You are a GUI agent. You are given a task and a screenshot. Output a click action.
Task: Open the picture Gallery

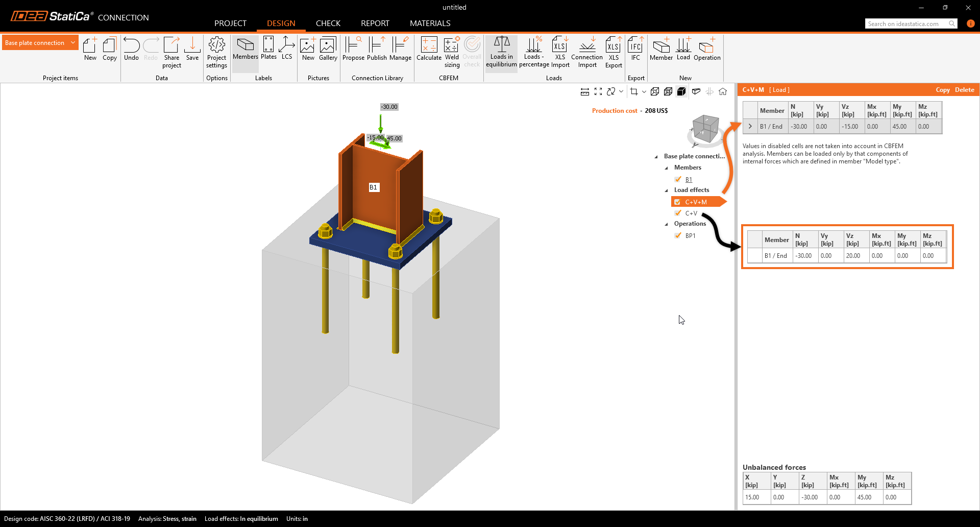coord(328,50)
